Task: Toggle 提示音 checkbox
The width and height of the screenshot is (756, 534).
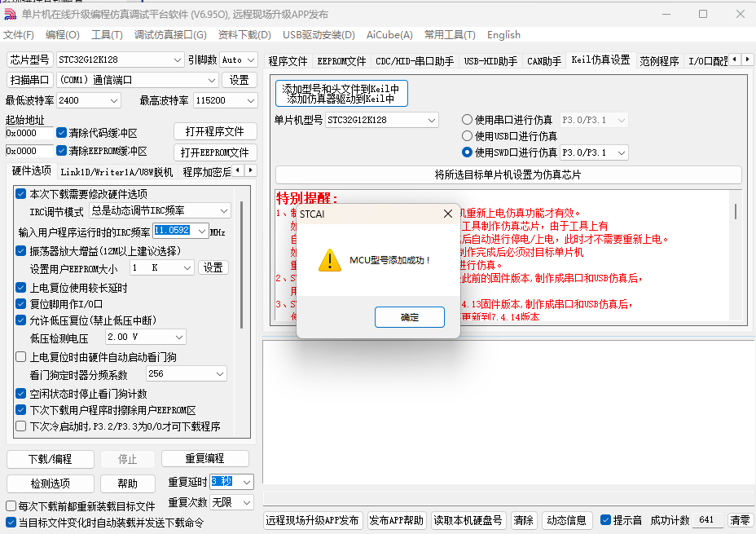Action: click(x=605, y=520)
